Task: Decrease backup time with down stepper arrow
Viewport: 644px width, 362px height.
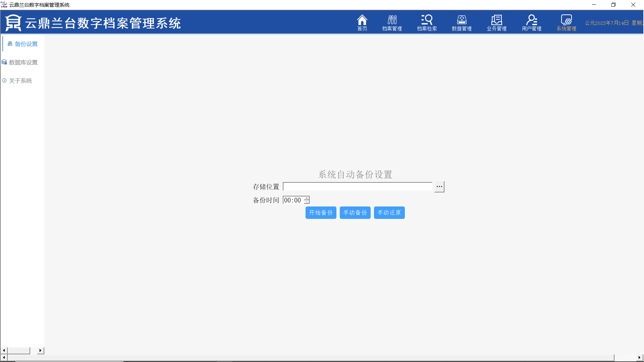Action: [x=307, y=202]
